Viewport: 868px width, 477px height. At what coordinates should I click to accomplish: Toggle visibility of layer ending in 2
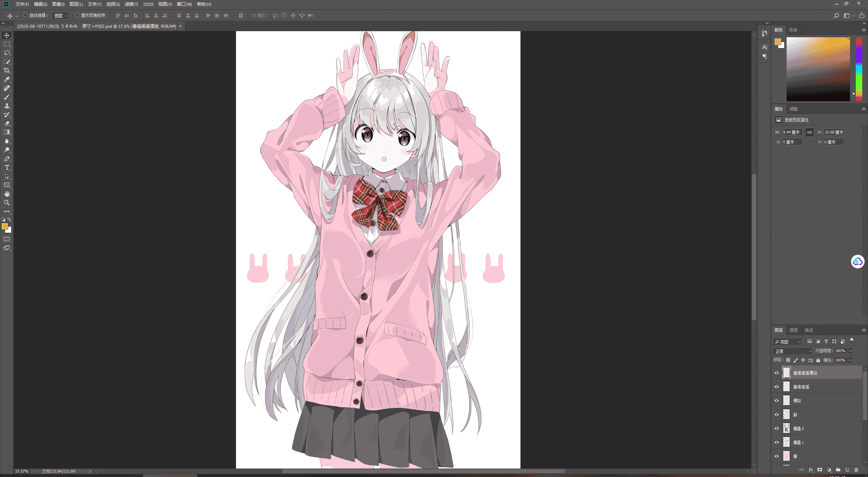pyautogui.click(x=776, y=428)
